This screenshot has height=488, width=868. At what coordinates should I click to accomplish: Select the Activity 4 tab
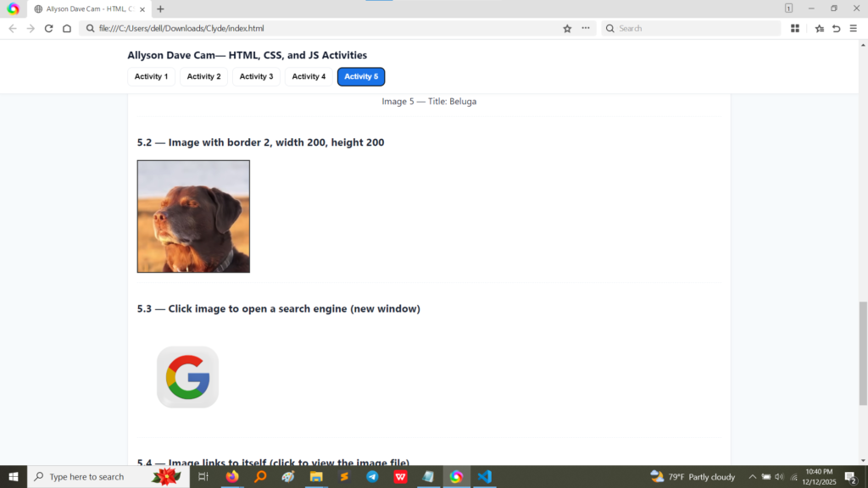[309, 77]
